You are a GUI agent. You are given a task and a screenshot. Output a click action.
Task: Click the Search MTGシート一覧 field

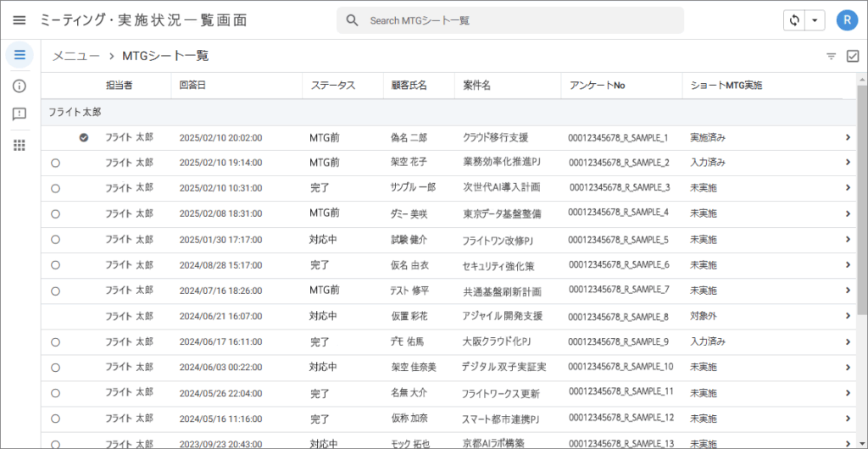click(x=517, y=20)
